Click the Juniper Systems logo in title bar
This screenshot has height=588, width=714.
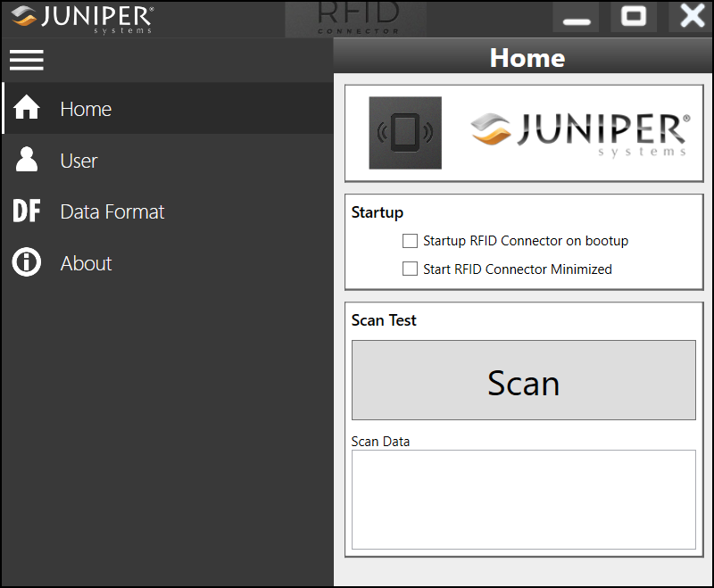click(83, 19)
